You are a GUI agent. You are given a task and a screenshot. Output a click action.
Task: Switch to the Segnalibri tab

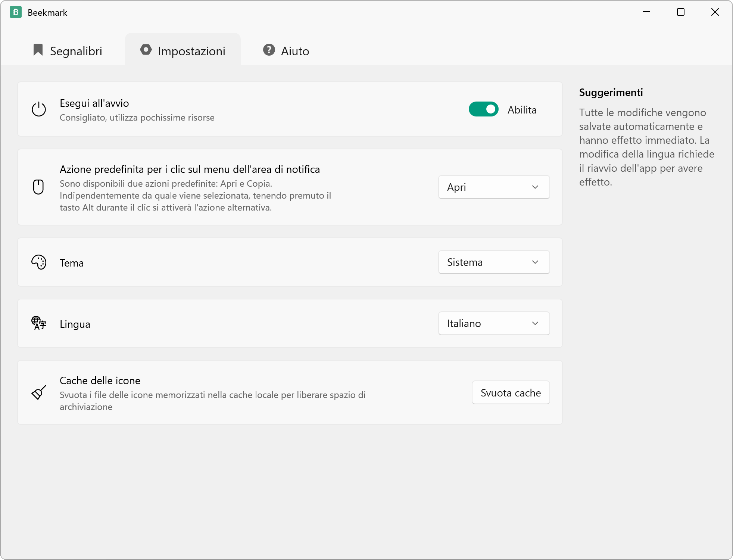[68, 50]
